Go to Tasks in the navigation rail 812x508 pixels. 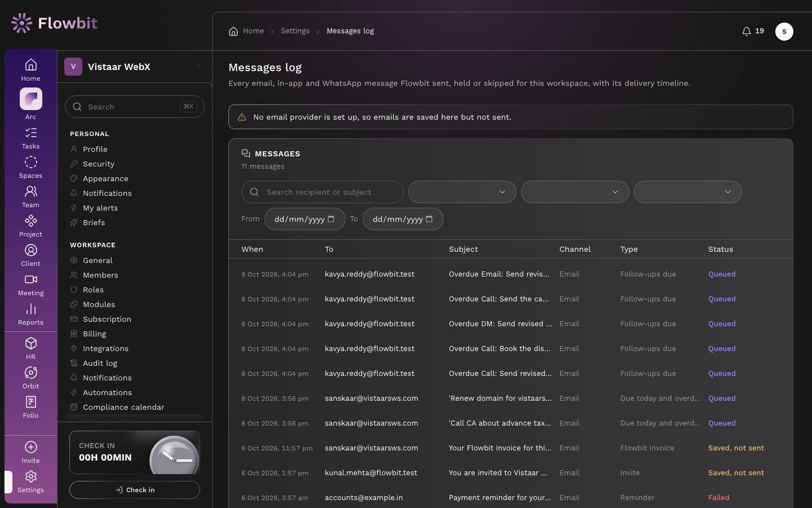[x=30, y=138]
